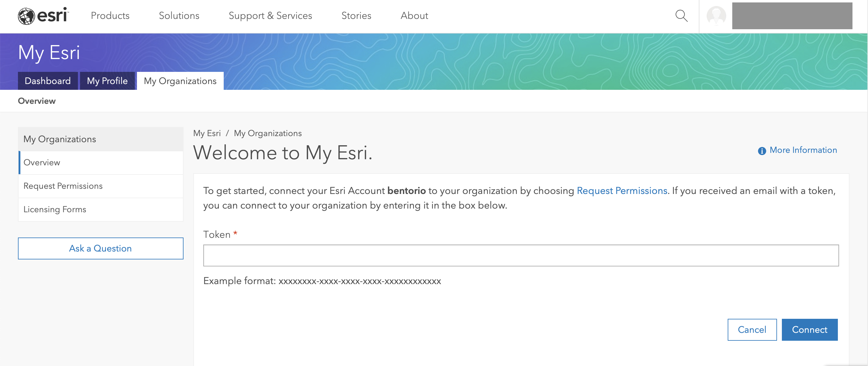Click the My Esri breadcrumb link

(x=207, y=133)
